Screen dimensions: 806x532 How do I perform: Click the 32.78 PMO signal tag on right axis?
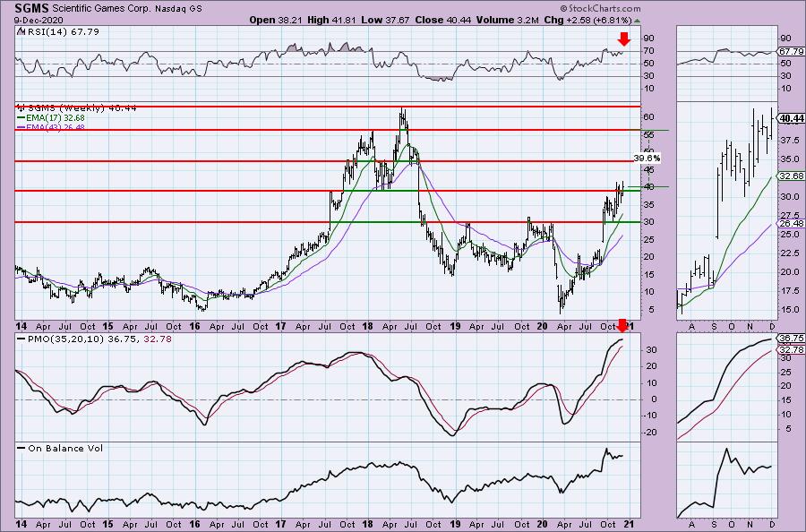pyautogui.click(x=791, y=350)
